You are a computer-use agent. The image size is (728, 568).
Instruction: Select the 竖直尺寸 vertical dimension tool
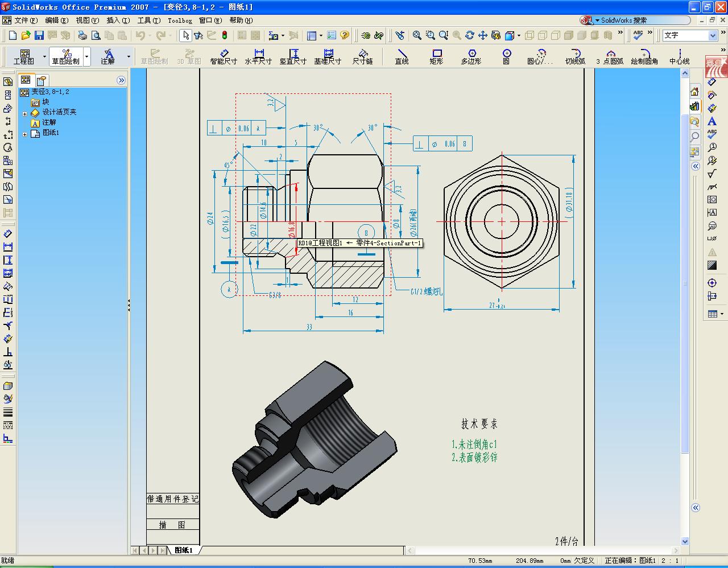(293, 56)
